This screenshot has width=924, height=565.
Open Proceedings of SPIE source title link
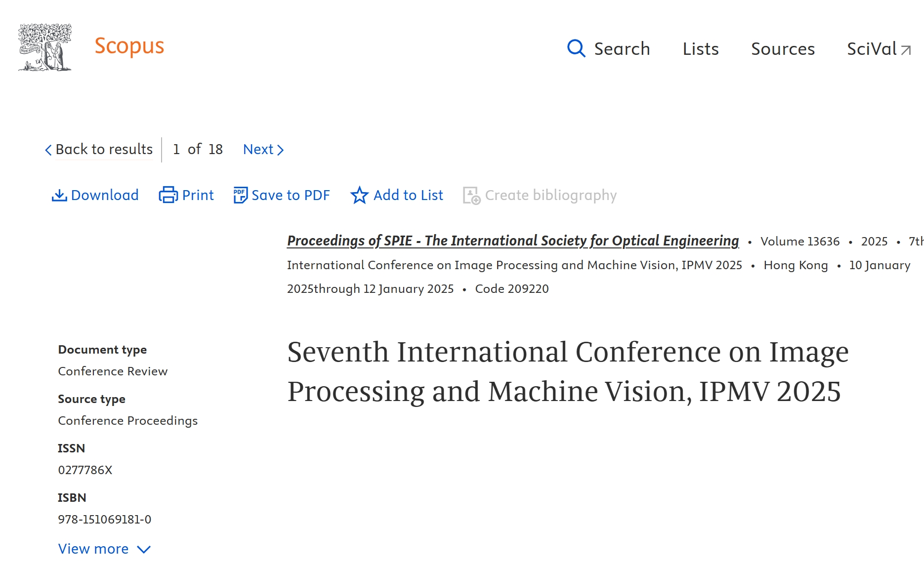point(513,241)
